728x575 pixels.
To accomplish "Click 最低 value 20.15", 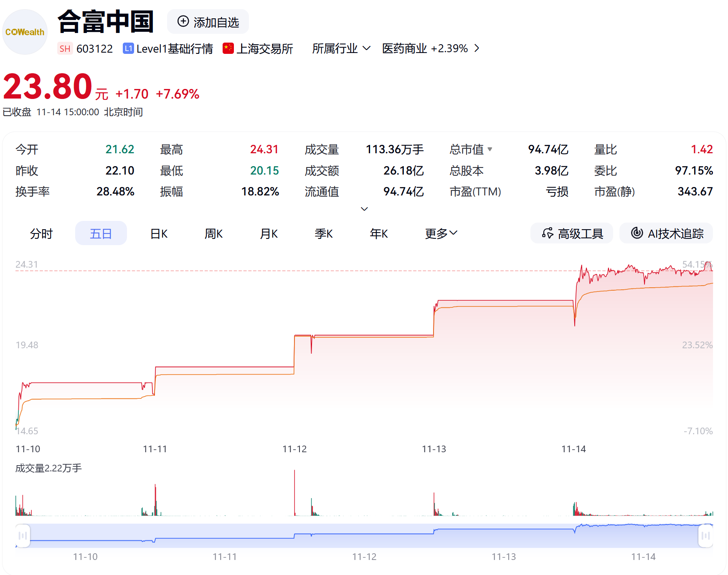I will tap(264, 170).
